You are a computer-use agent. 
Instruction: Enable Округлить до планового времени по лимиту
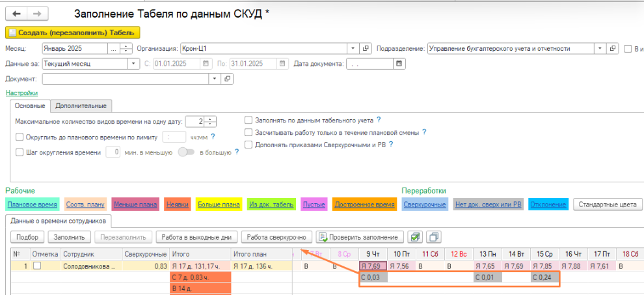tap(19, 137)
